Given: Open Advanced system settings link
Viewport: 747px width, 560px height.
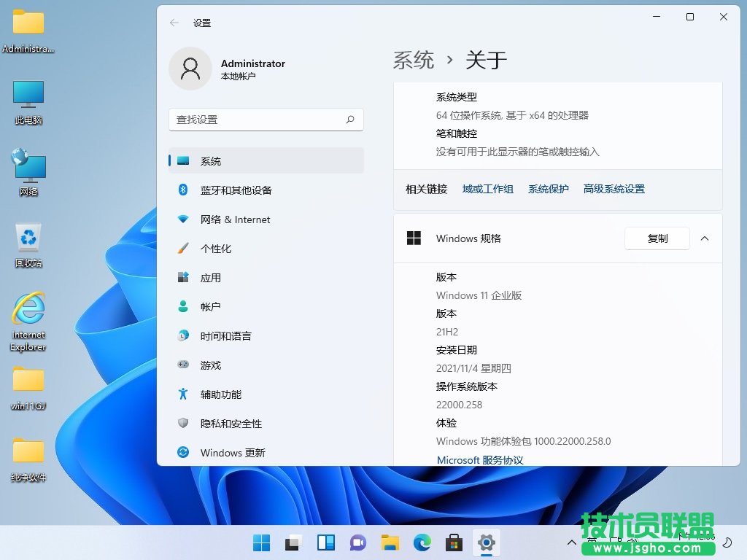Looking at the screenshot, I should click(614, 189).
